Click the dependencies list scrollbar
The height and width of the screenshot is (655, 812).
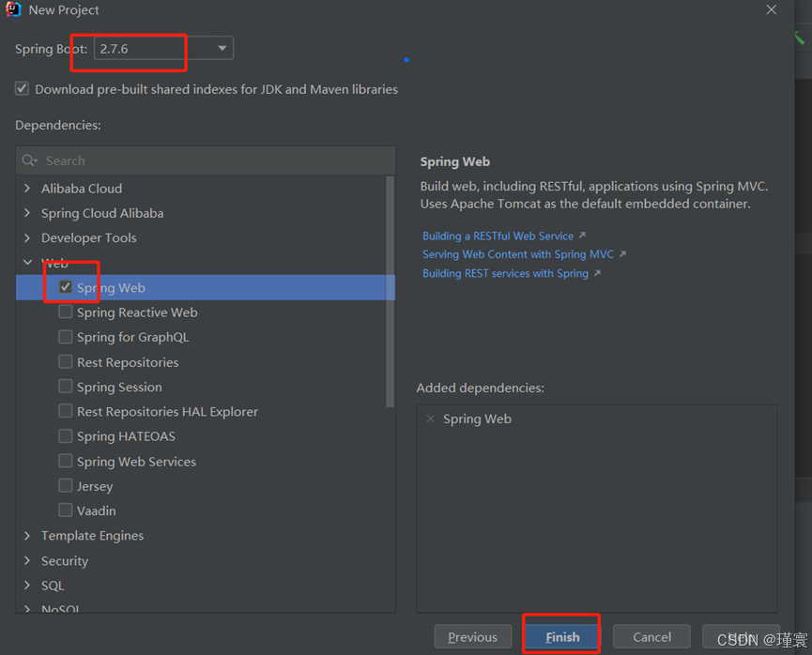point(390,292)
